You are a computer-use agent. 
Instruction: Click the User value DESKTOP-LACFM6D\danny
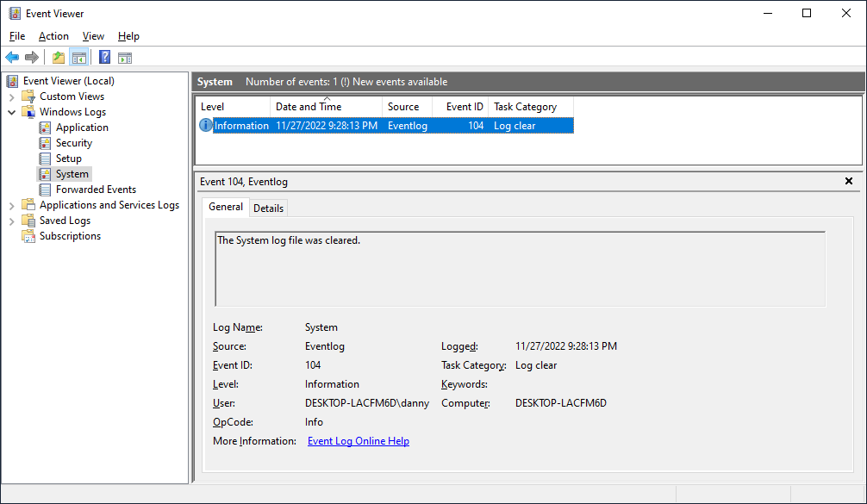[367, 403]
